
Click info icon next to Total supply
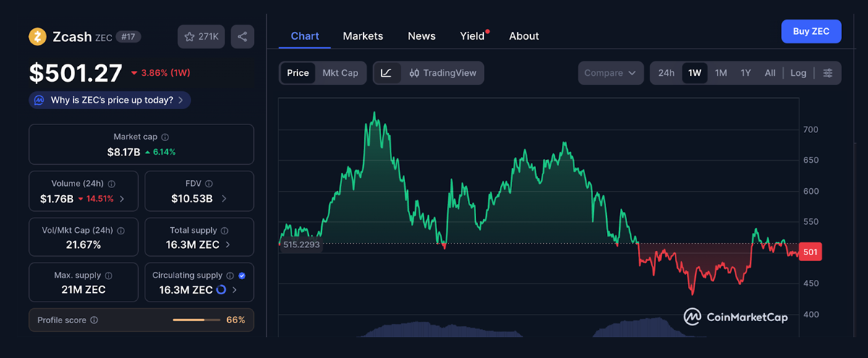225,231
